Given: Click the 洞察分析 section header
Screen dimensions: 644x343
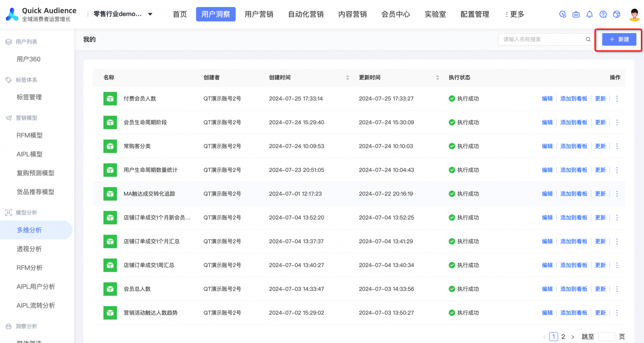Looking at the screenshot, I should coord(26,326).
